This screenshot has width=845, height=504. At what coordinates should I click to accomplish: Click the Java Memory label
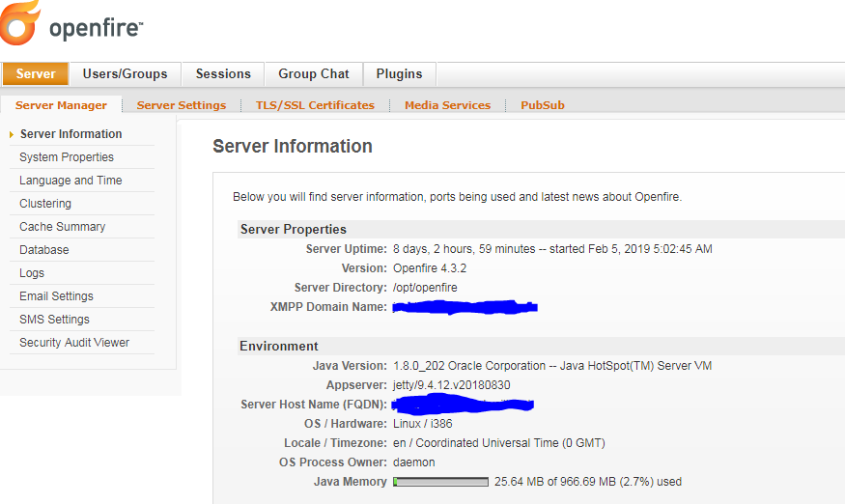351,482
